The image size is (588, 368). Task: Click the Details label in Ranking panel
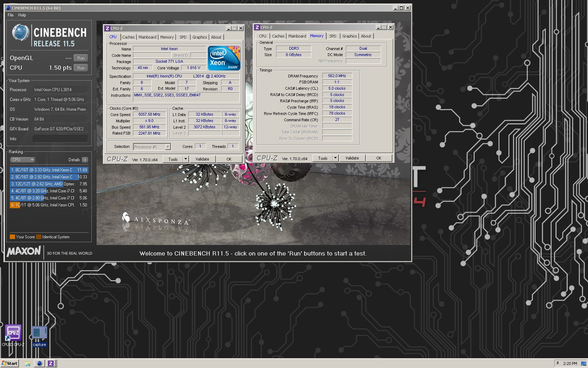(74, 160)
